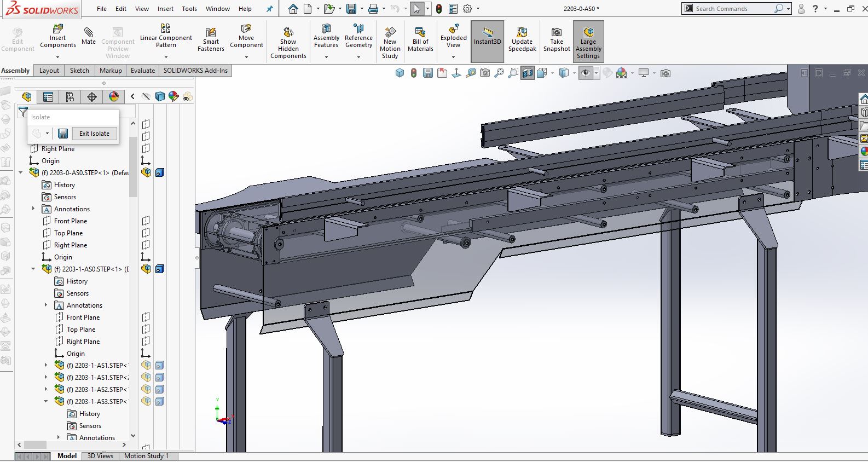Click the Exit Isolate button
868x462 pixels.
coord(94,134)
